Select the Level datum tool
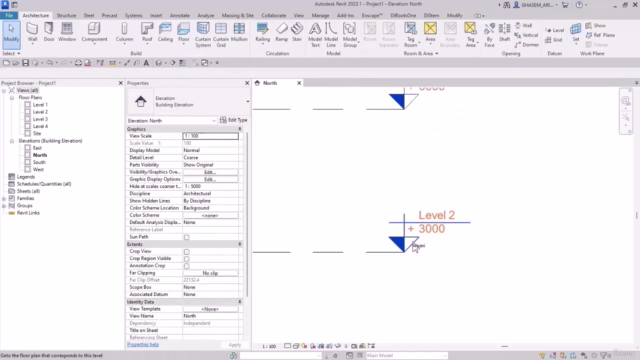Screen dimensions: 640x360 tap(554, 30)
